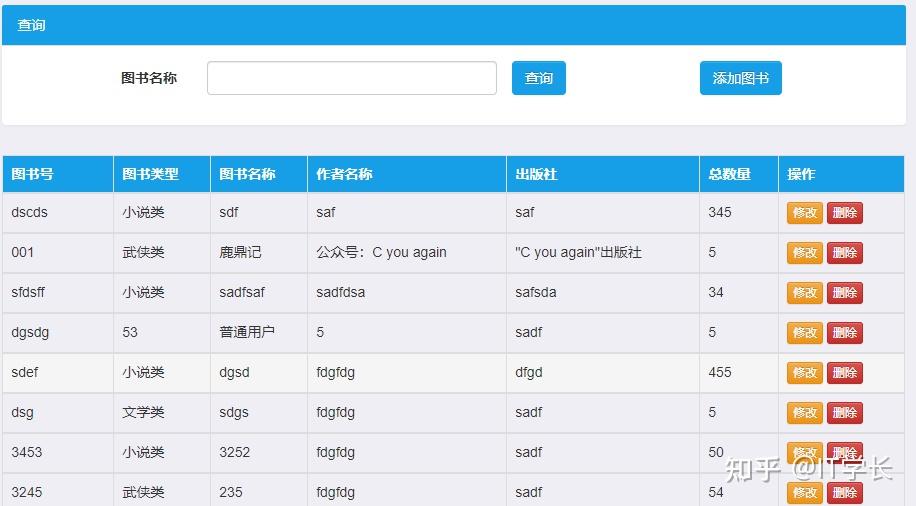
Task: Delete the dsg 文学类 book
Action: [x=845, y=413]
